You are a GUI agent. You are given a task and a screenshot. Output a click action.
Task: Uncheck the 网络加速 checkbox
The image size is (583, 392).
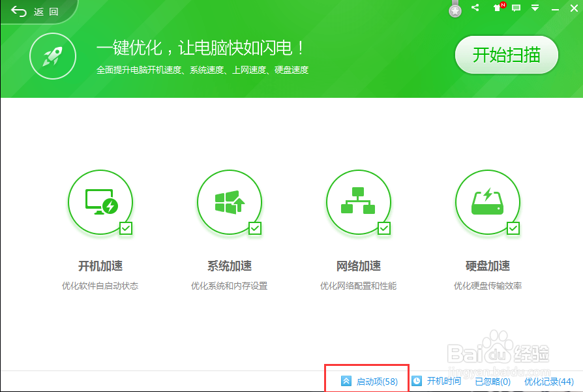(383, 228)
